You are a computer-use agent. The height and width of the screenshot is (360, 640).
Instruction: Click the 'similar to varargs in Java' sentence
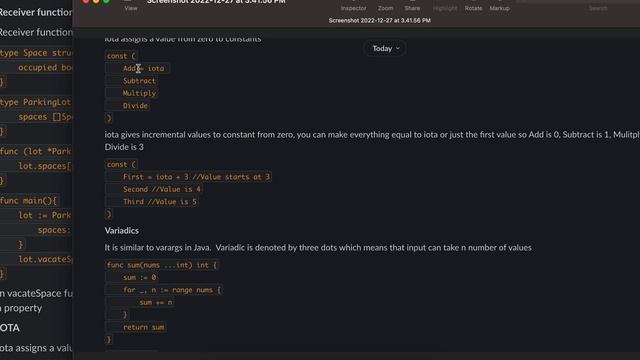pos(318,248)
